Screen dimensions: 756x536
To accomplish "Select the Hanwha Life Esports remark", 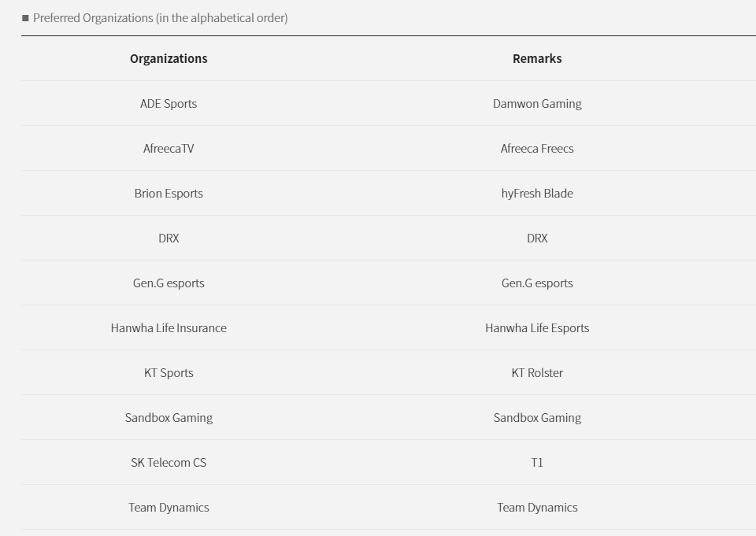I will coord(537,327).
